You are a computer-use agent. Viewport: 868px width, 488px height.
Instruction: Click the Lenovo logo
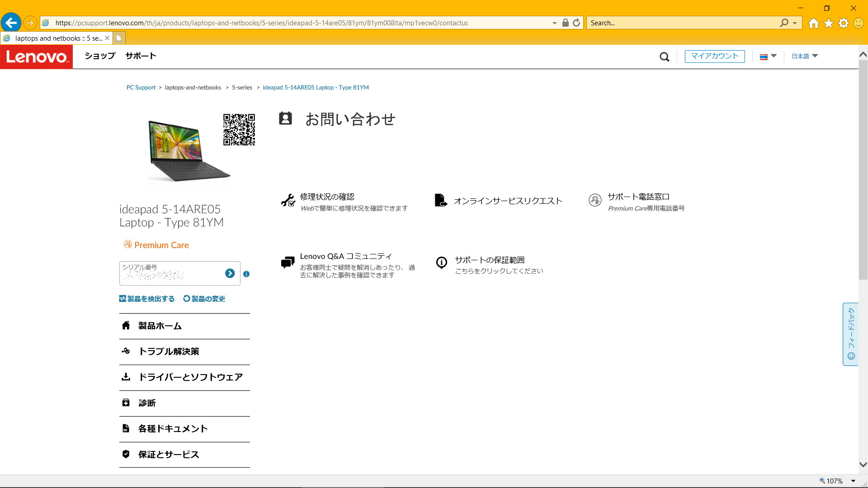(x=36, y=56)
